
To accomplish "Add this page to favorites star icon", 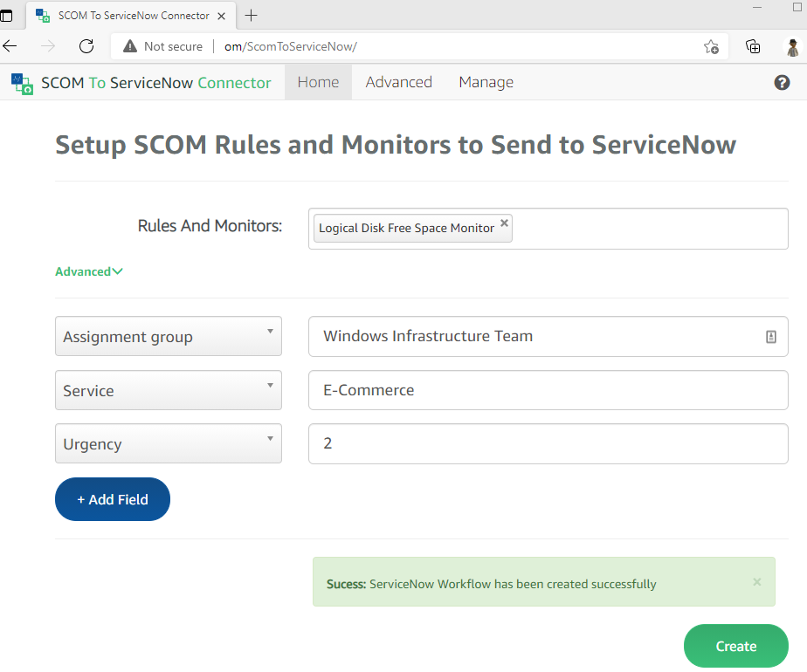I will [711, 47].
